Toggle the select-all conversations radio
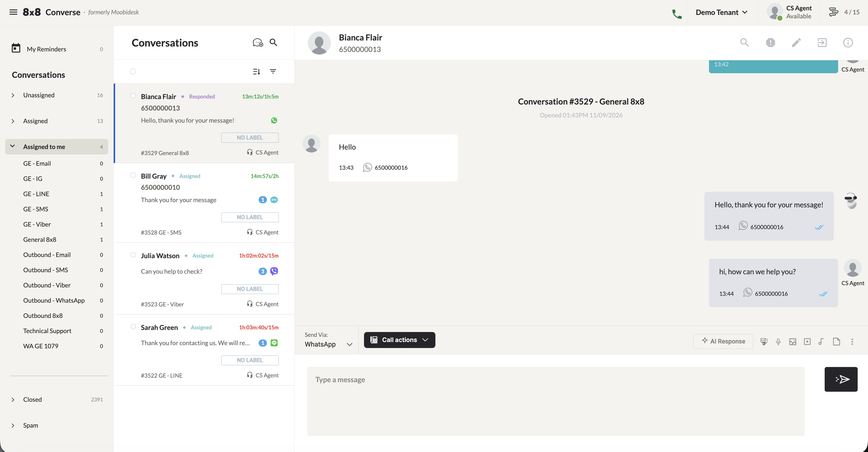868x452 pixels. (133, 72)
